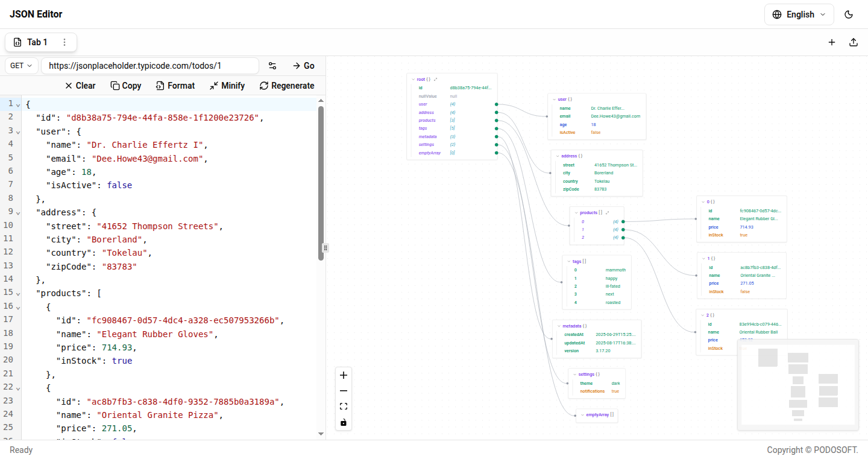Send request with Go button

coord(304,66)
